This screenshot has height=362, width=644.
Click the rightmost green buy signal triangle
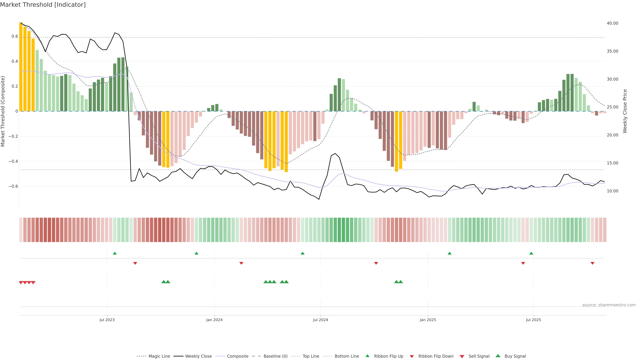point(400,282)
